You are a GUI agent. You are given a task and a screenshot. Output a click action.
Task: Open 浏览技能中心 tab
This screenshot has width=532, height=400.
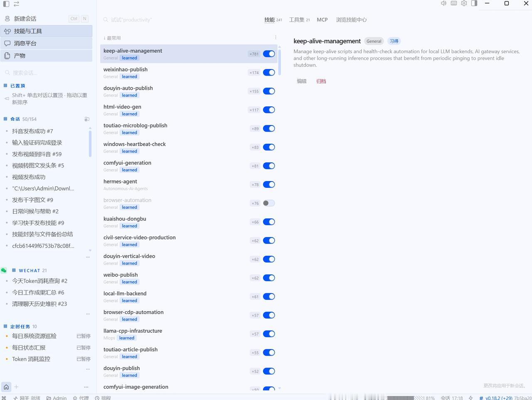(351, 20)
